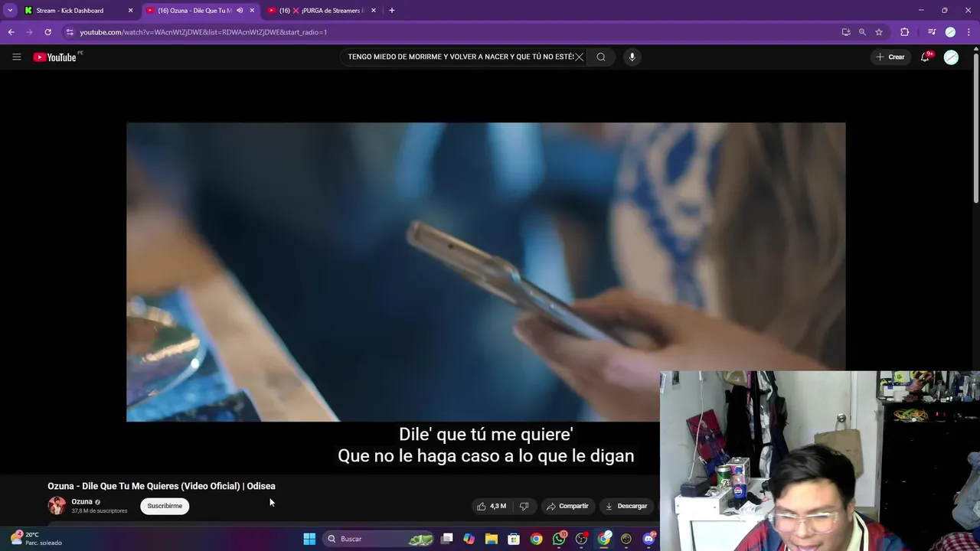Open the zoom magnifier in address bar
The image size is (980, 551).
(x=862, y=32)
